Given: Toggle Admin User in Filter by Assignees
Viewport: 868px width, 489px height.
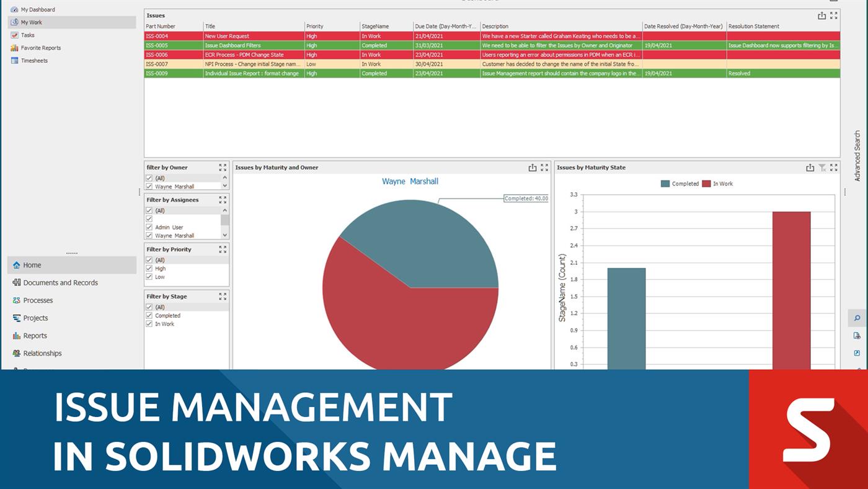Looking at the screenshot, I should (149, 227).
